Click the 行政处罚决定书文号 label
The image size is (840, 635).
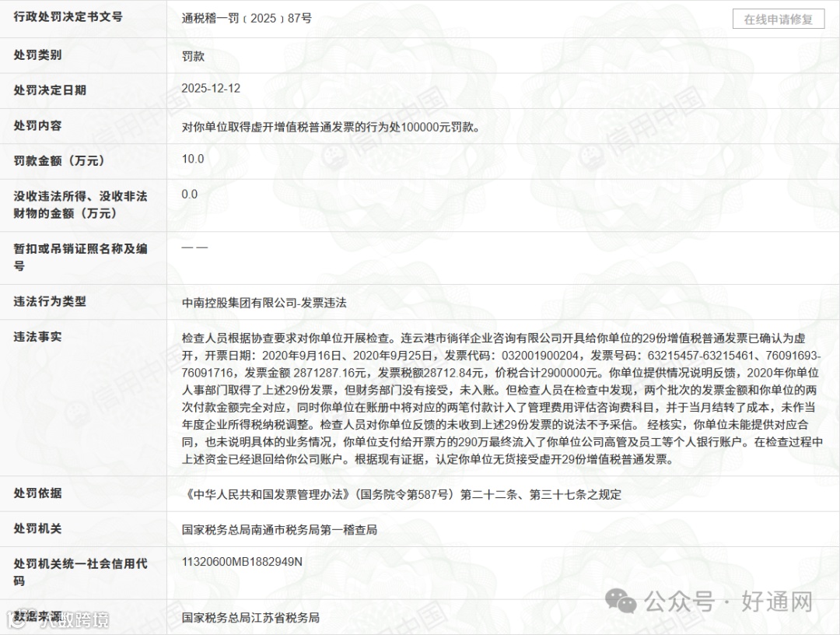[68, 17]
